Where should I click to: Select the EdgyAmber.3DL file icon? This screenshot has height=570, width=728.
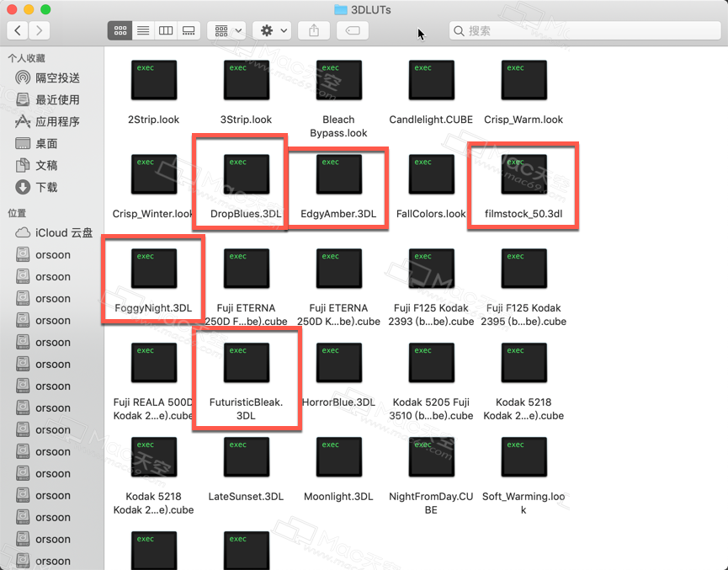coord(339,174)
